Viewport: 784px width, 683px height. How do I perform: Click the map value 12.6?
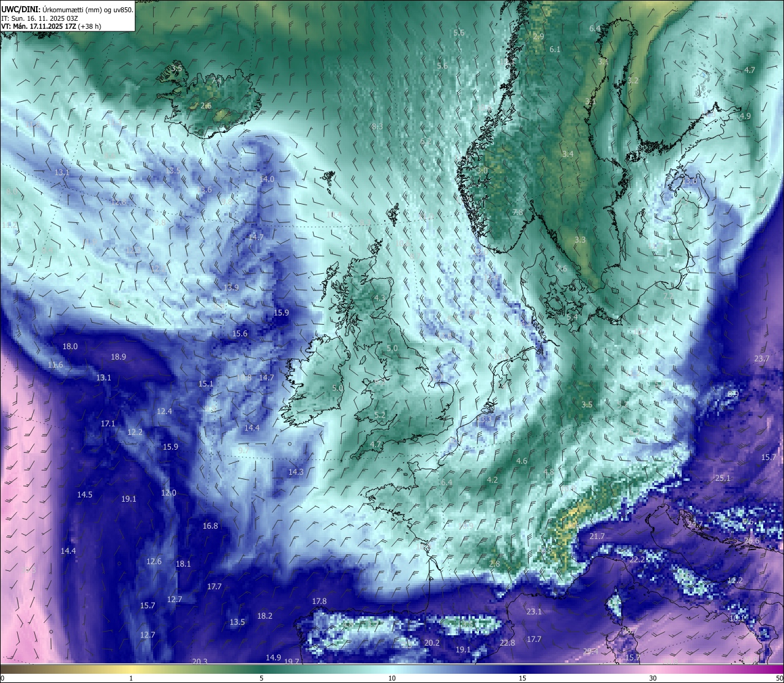154,561
